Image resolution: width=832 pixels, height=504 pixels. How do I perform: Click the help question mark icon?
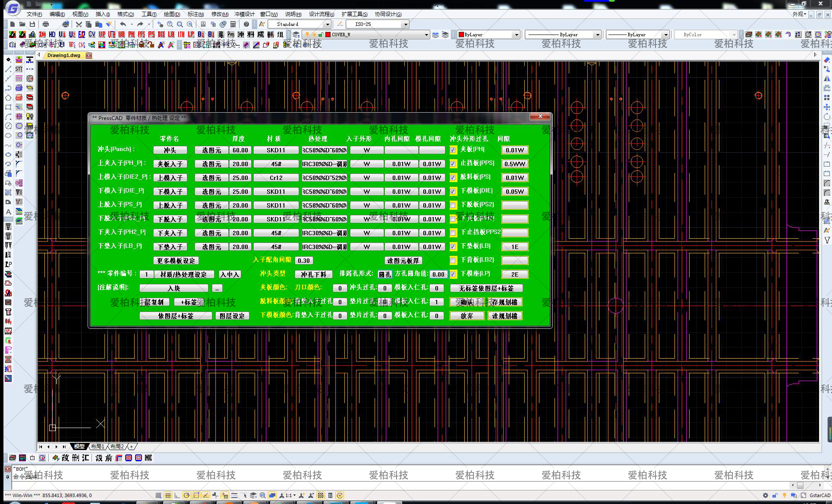point(246,24)
